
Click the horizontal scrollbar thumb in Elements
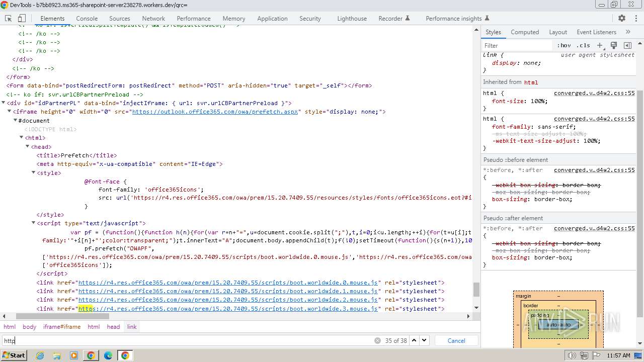62,316
